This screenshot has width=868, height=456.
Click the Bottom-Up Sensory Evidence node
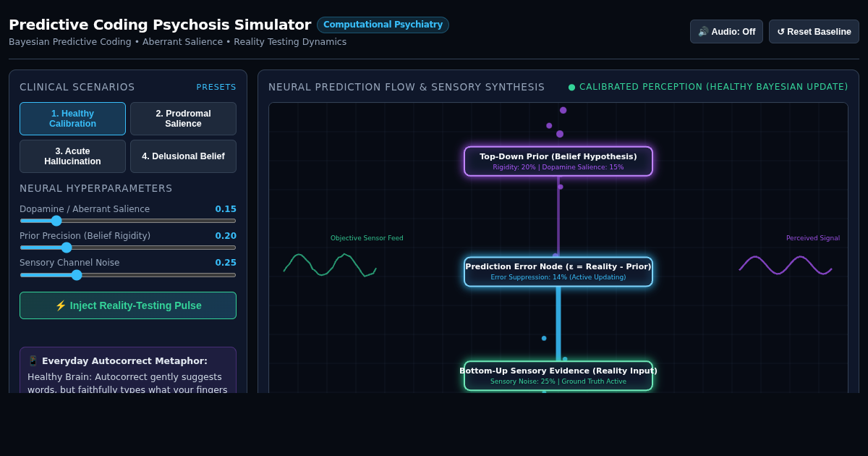558,376
